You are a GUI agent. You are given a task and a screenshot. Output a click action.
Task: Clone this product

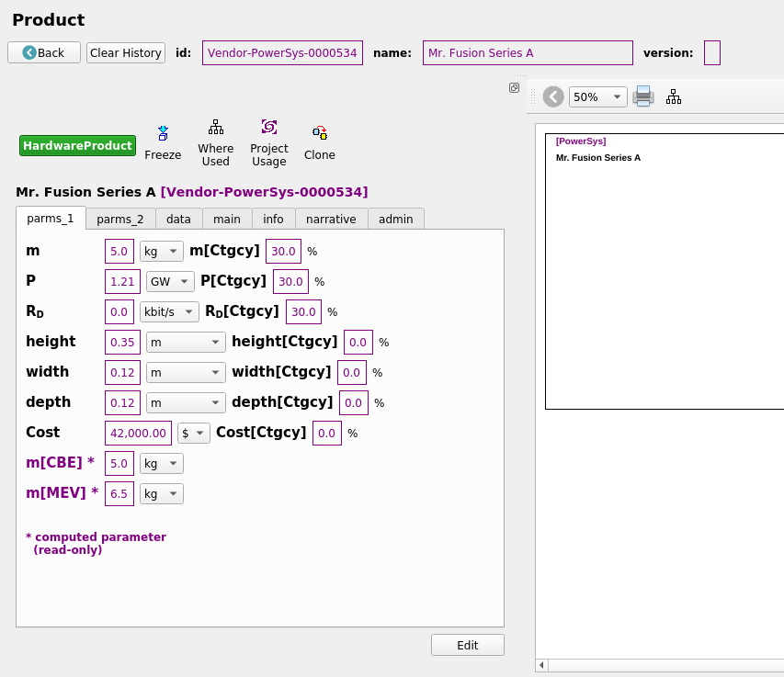[320, 143]
